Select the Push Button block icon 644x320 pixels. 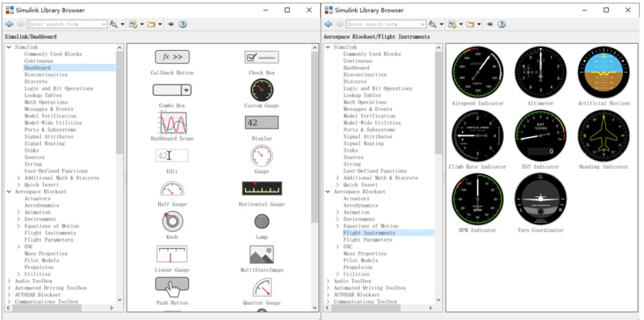click(172, 287)
